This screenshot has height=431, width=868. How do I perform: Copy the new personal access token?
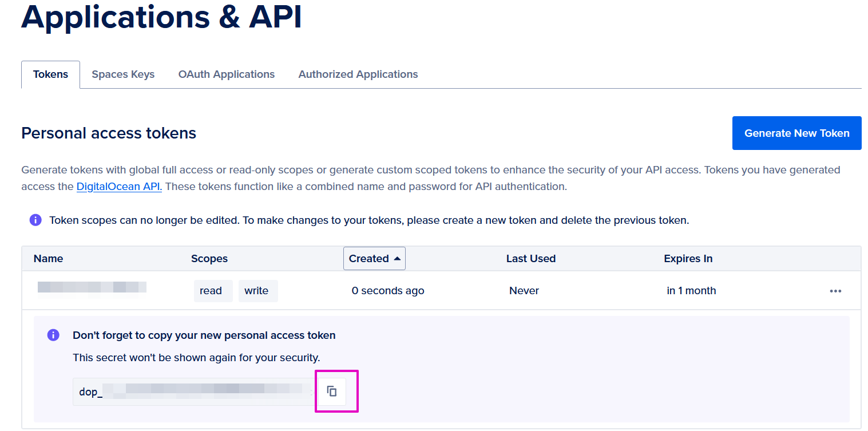[332, 392]
